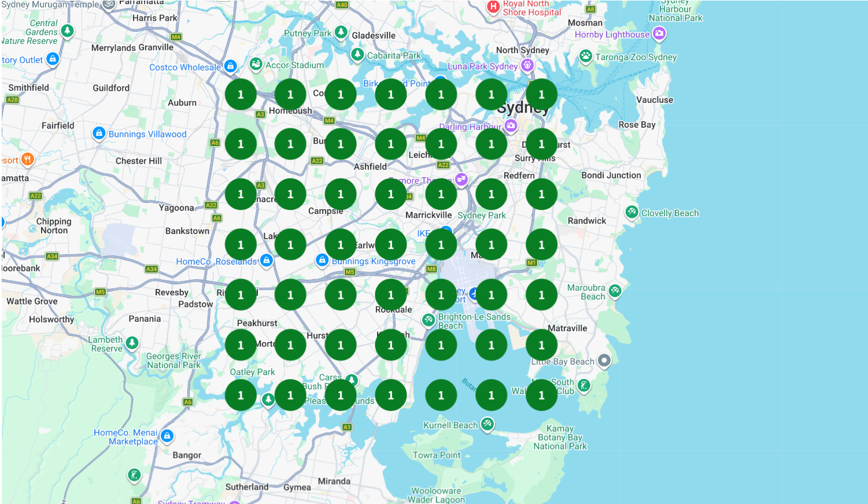
Task: Select the Accor Stadium marker icon
Action: 256,64
